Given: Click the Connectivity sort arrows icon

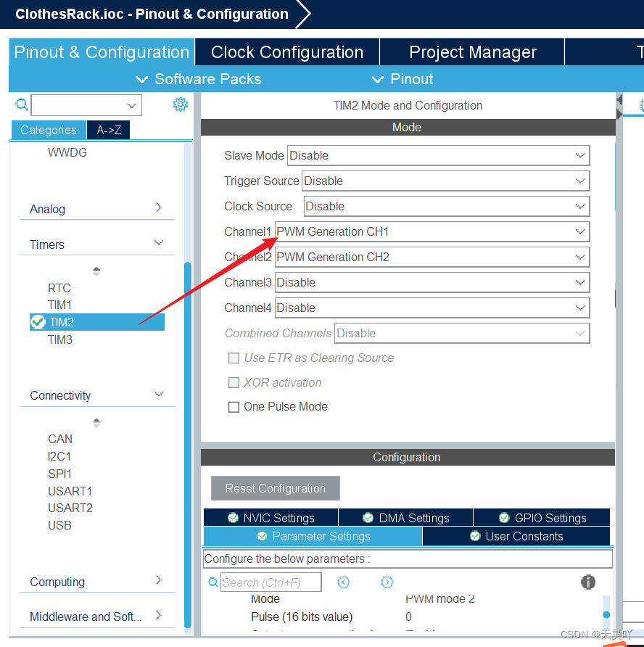Looking at the screenshot, I should pyautogui.click(x=96, y=423).
